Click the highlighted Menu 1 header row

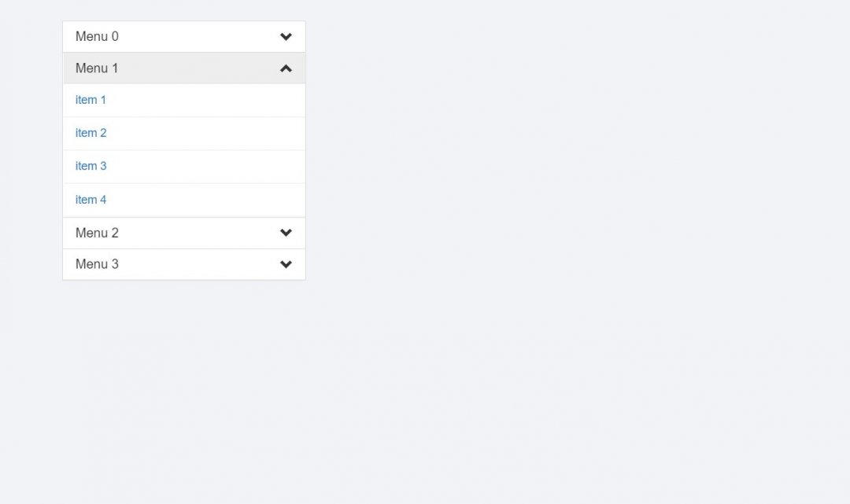(183, 68)
